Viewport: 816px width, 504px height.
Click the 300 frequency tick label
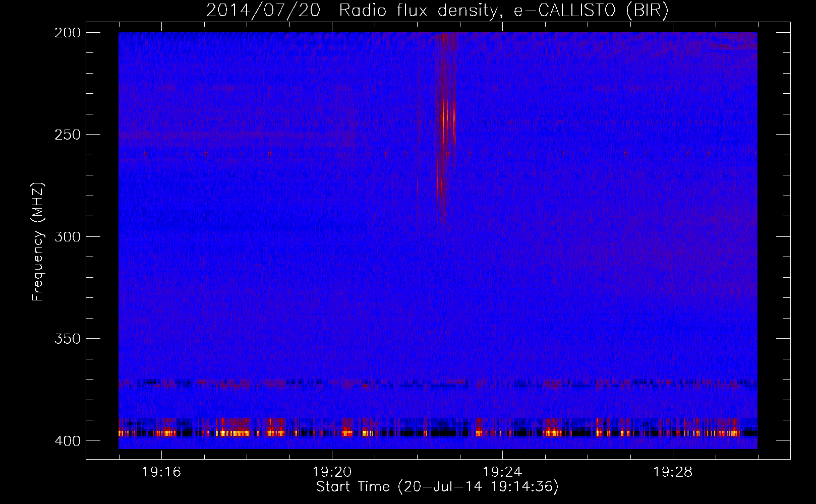click(68, 236)
